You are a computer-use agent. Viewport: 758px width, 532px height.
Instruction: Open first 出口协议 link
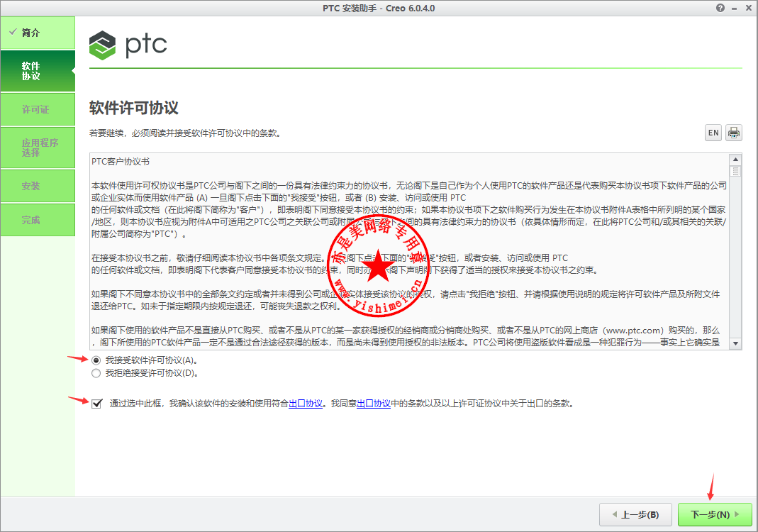click(x=306, y=404)
